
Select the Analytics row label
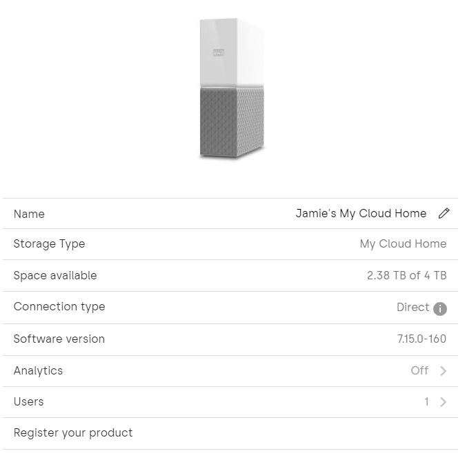pyautogui.click(x=38, y=370)
